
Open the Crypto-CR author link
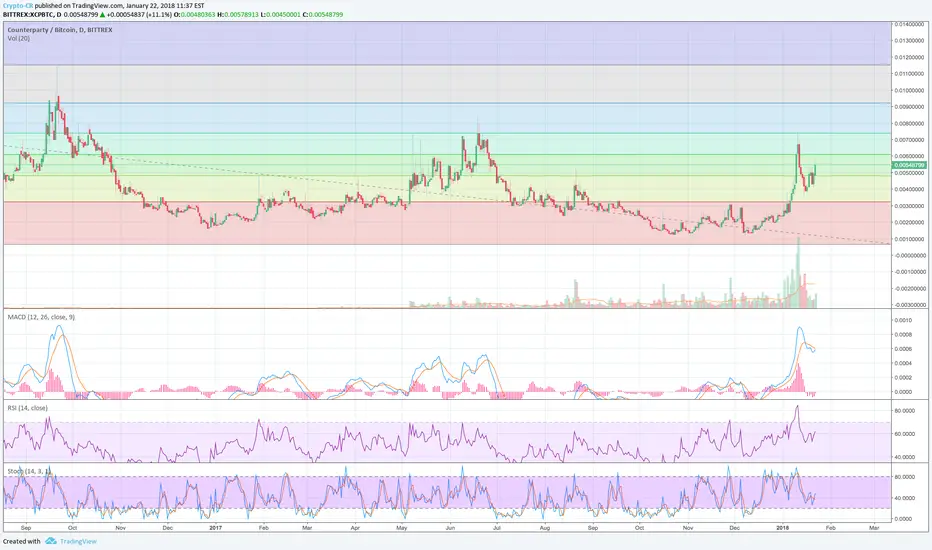coord(17,5)
